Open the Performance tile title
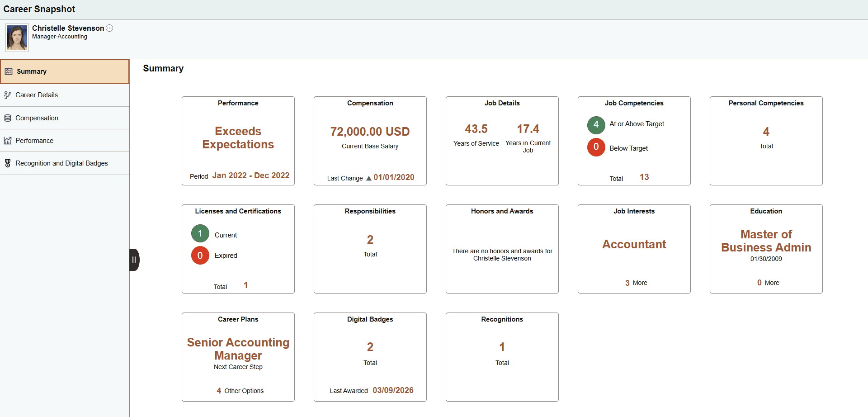Image resolution: width=868 pixels, height=417 pixels. click(238, 103)
